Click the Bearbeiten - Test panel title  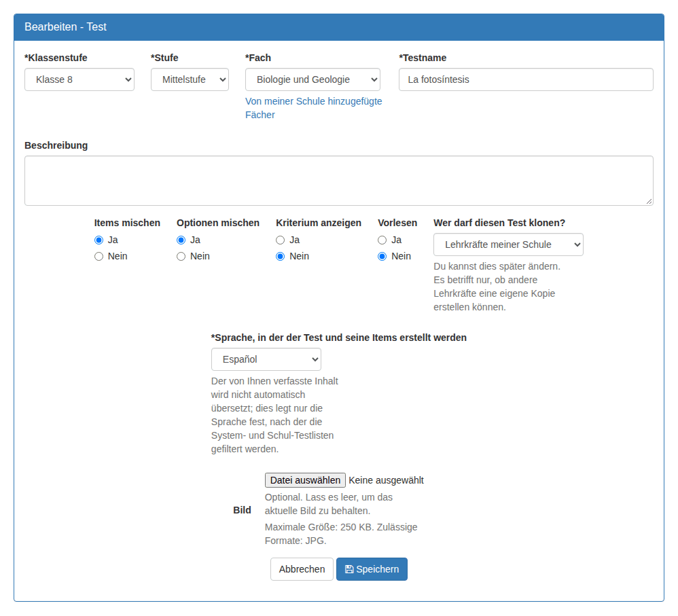[x=65, y=26]
